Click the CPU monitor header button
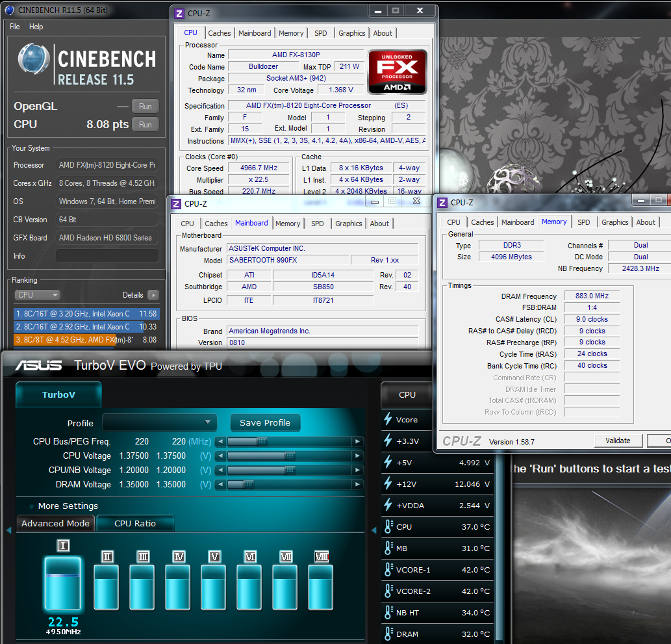Screen dimensions: 671x644 coord(407,395)
